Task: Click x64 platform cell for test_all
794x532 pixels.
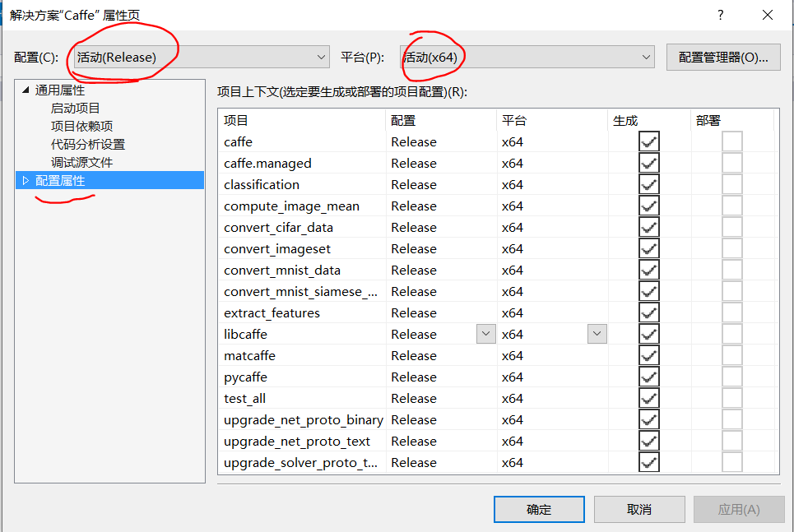Action: [552, 398]
